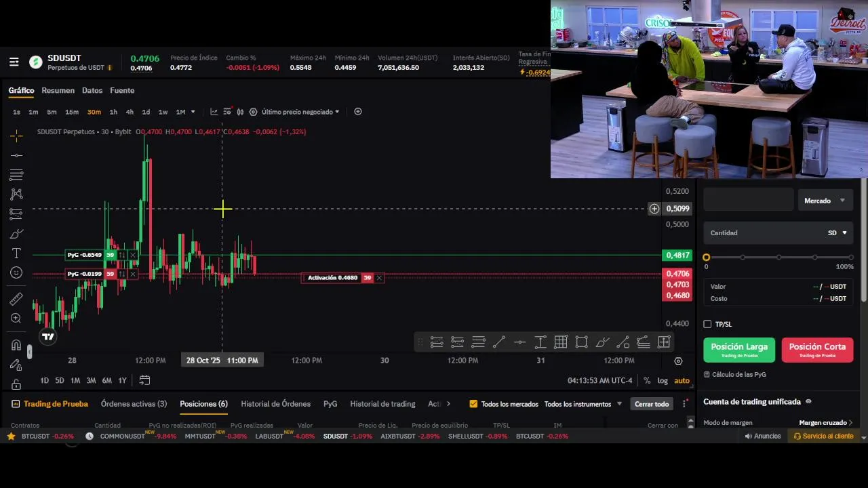Switch to the Resumen tab
868x488 pixels.
pos(58,91)
